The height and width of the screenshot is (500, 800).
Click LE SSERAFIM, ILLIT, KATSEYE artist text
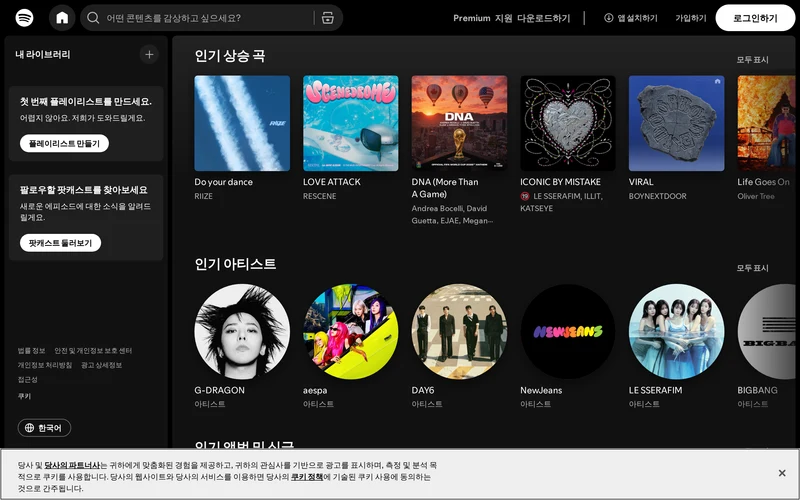coord(562,202)
